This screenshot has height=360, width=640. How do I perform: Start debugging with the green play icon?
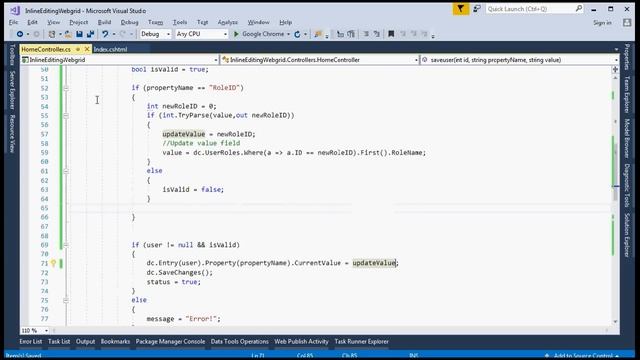tap(236, 34)
